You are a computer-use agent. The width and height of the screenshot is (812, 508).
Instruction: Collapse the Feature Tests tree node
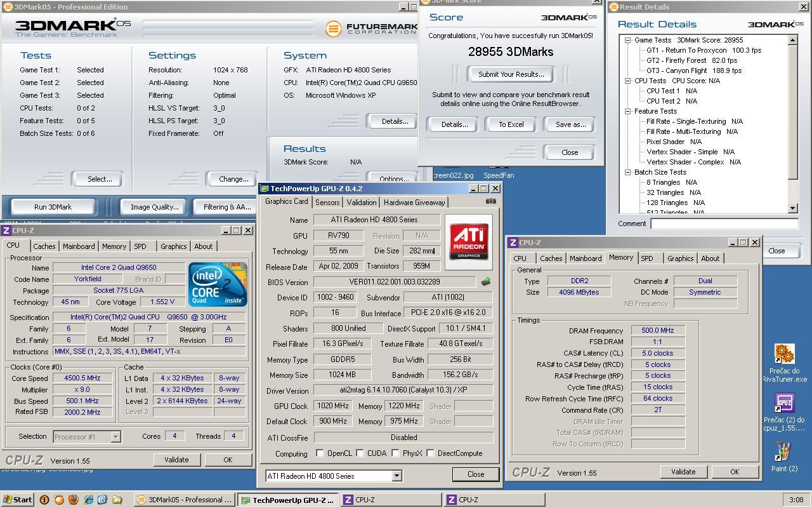627,111
